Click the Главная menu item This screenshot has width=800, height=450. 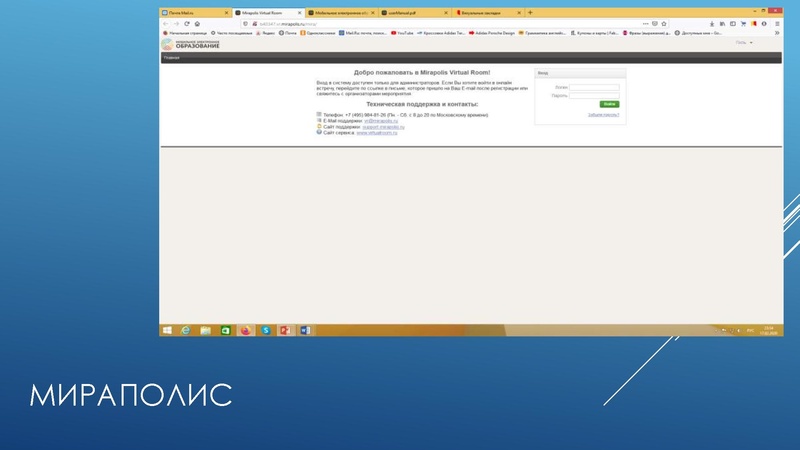click(x=171, y=58)
